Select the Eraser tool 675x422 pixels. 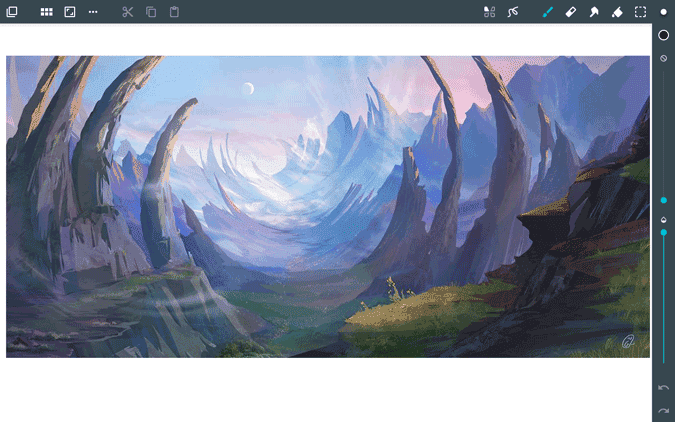[571, 12]
